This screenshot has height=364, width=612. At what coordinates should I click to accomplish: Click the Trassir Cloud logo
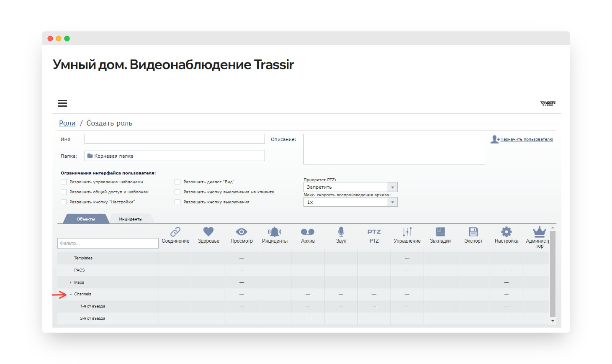tap(548, 103)
